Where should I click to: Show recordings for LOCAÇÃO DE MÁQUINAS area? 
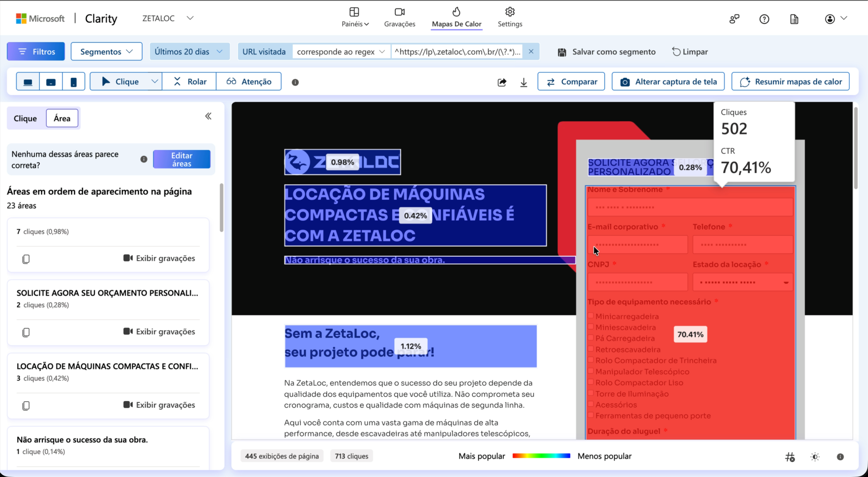coord(159,405)
